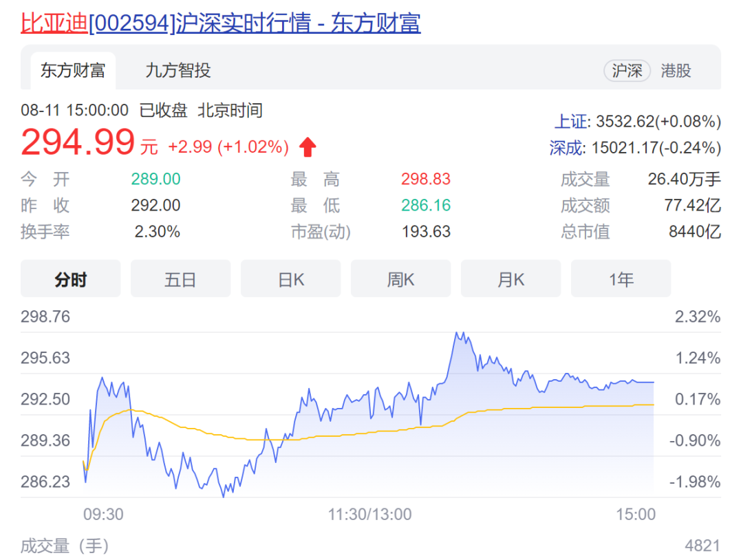Click the 换手率 field label
743x560 pixels.
click(45, 232)
